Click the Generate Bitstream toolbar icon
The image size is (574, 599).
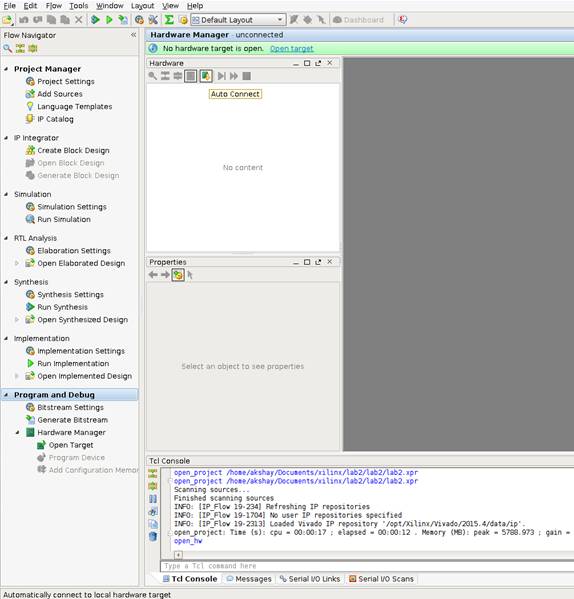click(123, 19)
